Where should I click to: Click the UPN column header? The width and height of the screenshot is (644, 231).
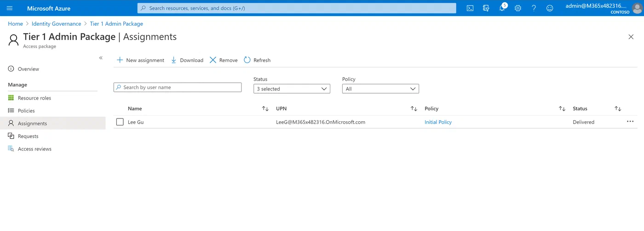pos(281,109)
